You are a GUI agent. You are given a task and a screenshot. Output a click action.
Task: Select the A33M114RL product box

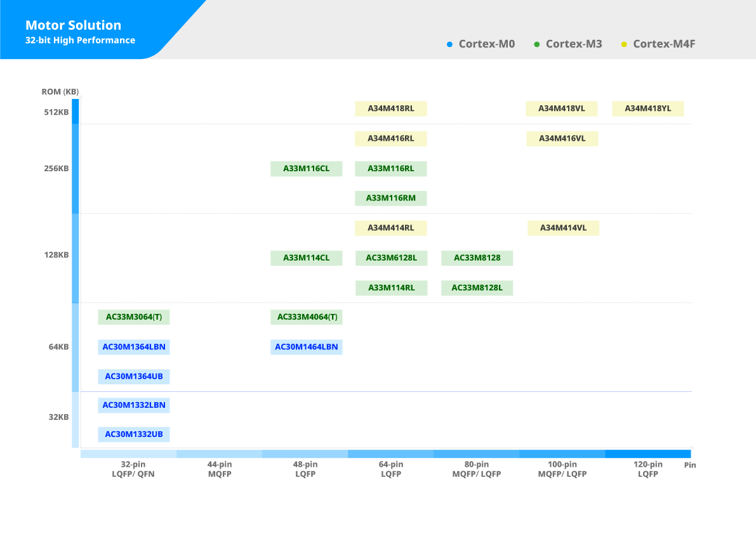(392, 287)
